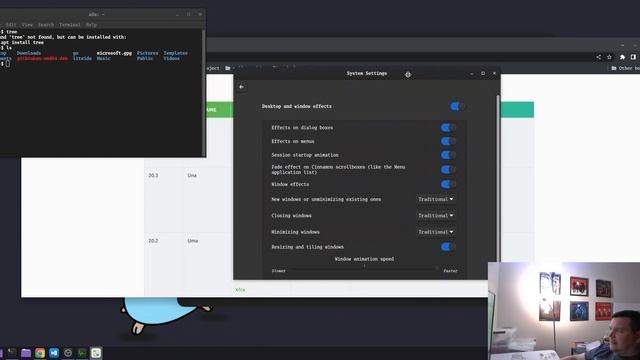Toggle Effects on dialog boxes
The height and width of the screenshot is (360, 640).
[448, 128]
